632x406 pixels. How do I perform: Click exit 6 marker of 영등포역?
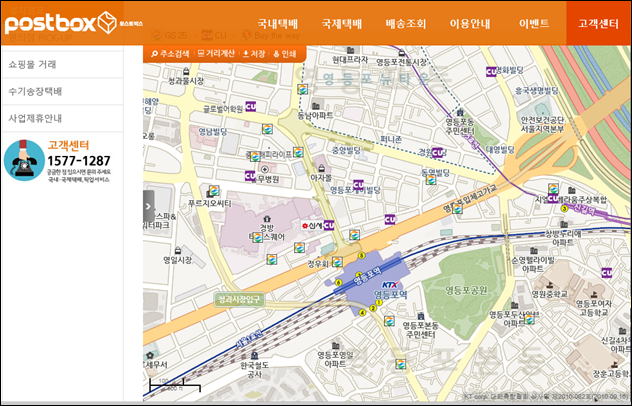[x=338, y=282]
